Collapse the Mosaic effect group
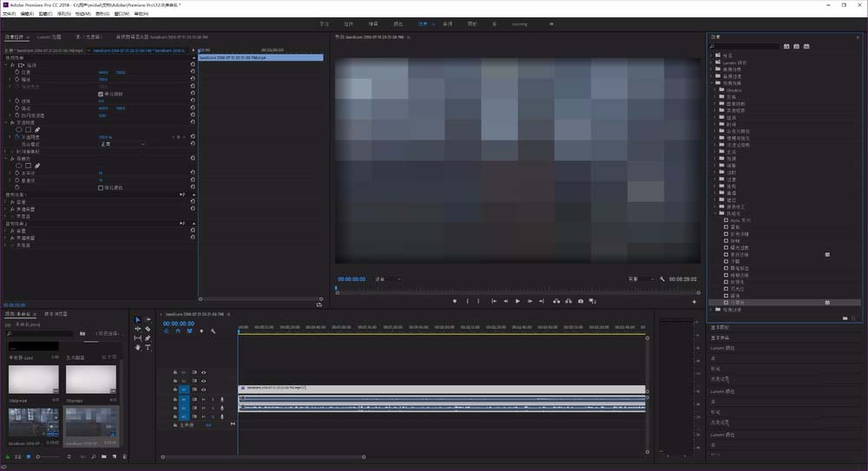The height and width of the screenshot is (471, 868). [x=6, y=158]
